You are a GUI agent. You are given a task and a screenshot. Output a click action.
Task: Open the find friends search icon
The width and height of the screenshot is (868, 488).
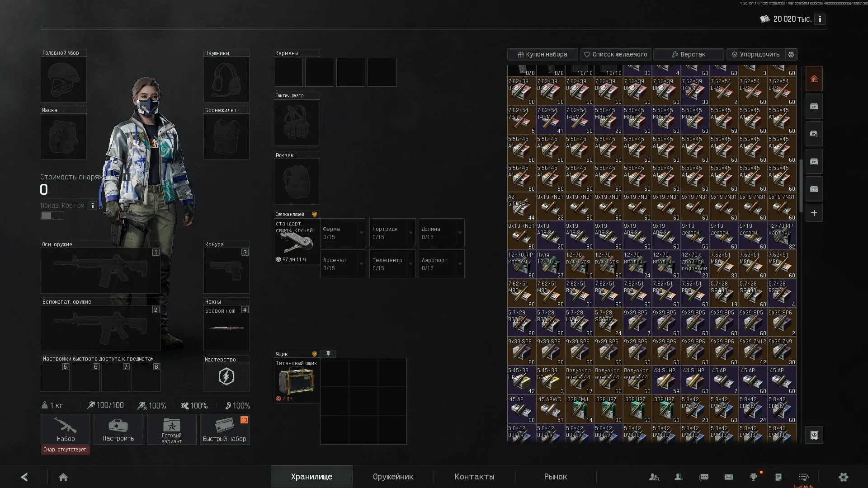point(654,477)
